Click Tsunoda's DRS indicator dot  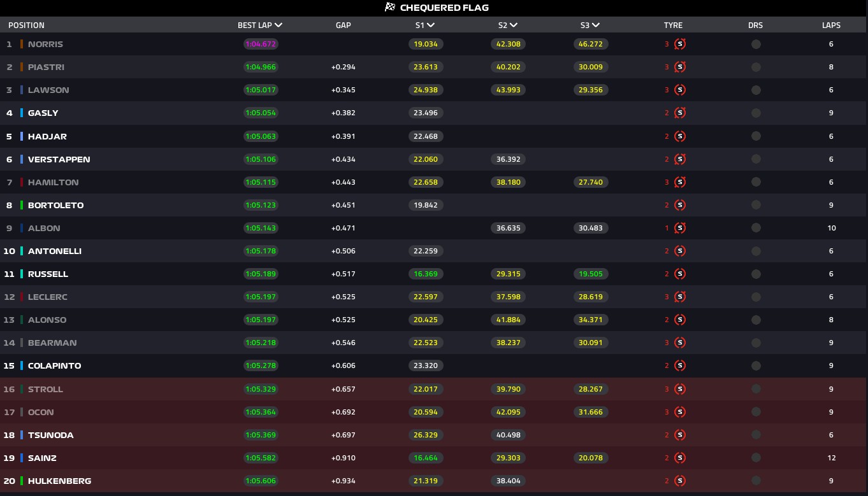[x=756, y=435]
